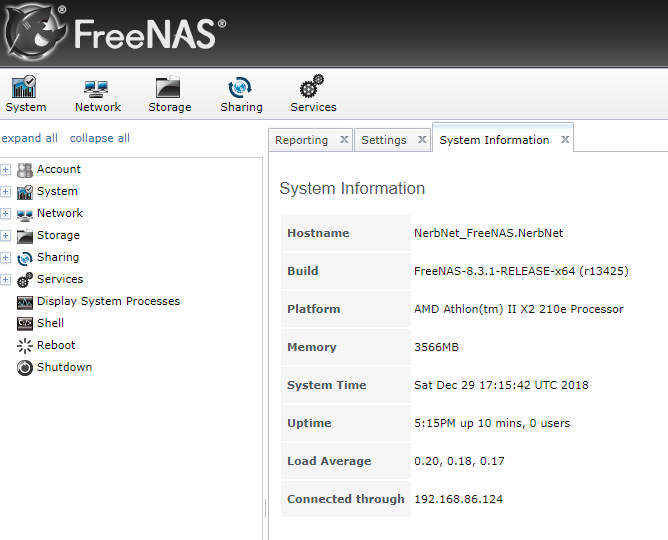The height and width of the screenshot is (540, 668).
Task: Click the Services gears icon in tree
Action: click(25, 280)
